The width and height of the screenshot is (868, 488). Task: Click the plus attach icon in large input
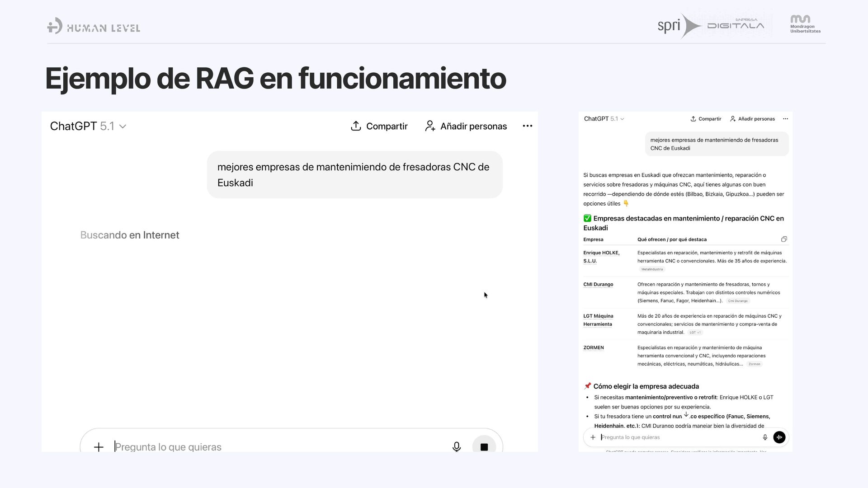99,447
